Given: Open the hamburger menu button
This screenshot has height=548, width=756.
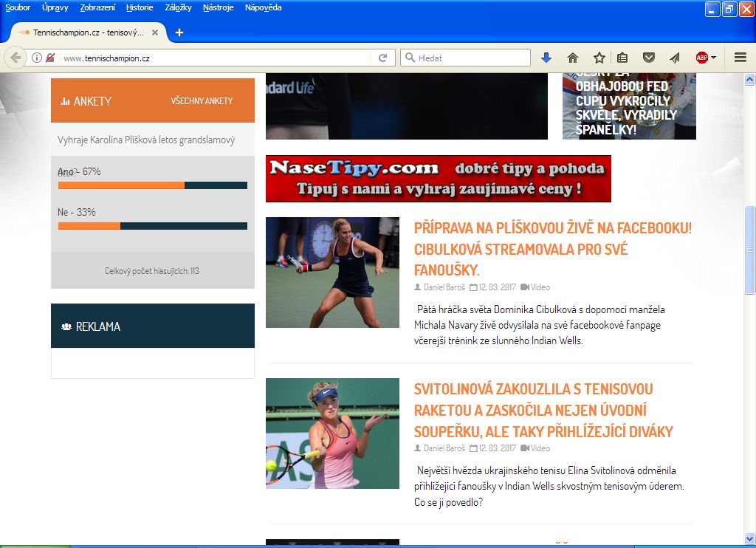Looking at the screenshot, I should (x=740, y=58).
